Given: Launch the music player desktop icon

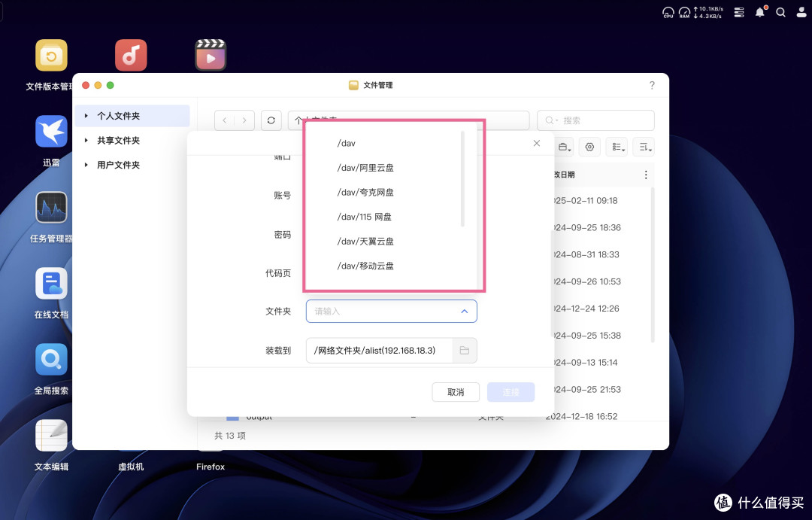Looking at the screenshot, I should (131, 56).
